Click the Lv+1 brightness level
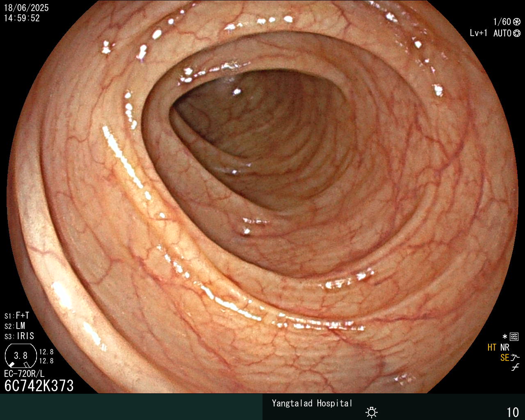 (479, 33)
